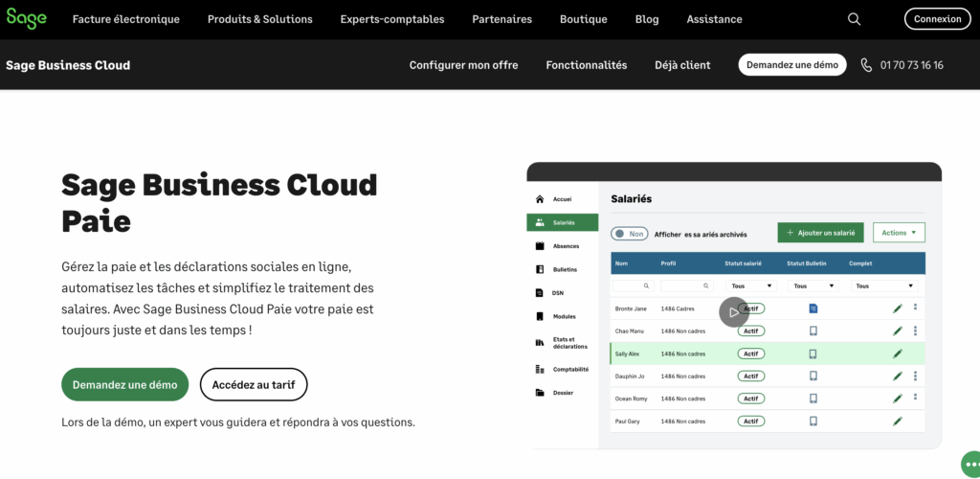
Task: Click the Modules icon in sidebar
Action: (x=540, y=316)
